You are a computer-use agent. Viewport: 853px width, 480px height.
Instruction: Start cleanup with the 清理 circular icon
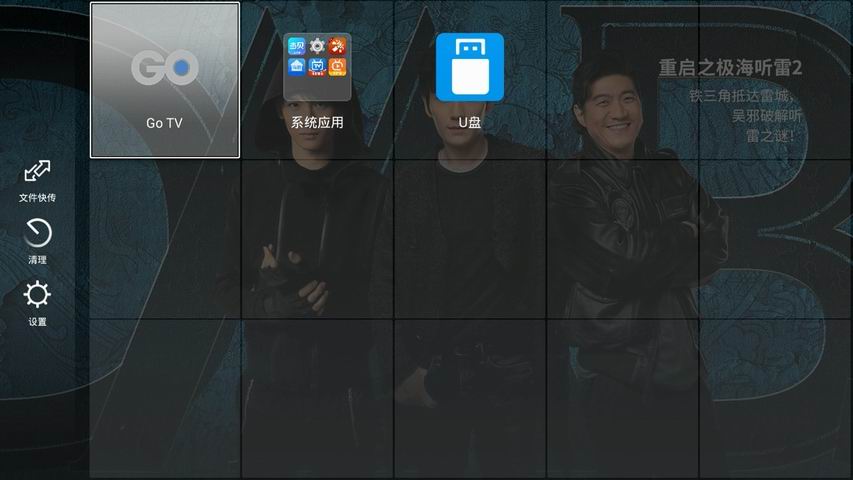(37, 233)
